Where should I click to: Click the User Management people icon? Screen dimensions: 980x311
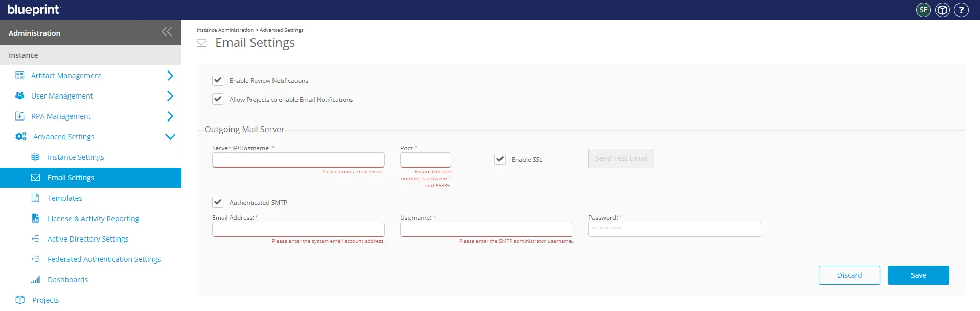tap(20, 95)
